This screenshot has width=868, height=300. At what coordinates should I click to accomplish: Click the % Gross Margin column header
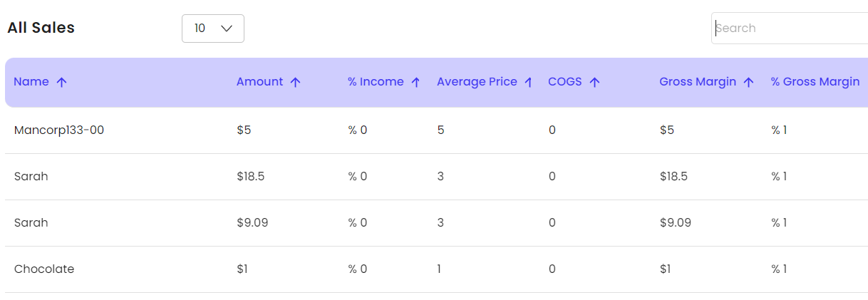point(815,82)
